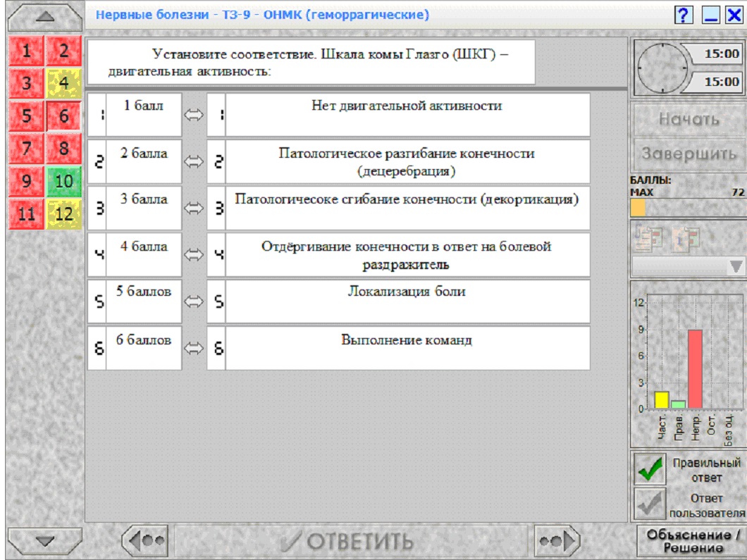Open yellow question 4 tile
The height and width of the screenshot is (560, 747).
[x=64, y=83]
